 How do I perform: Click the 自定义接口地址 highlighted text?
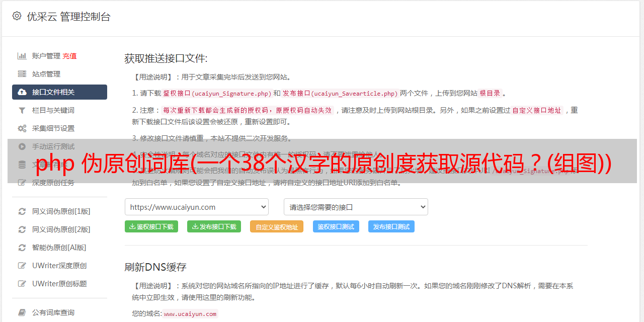click(536, 110)
